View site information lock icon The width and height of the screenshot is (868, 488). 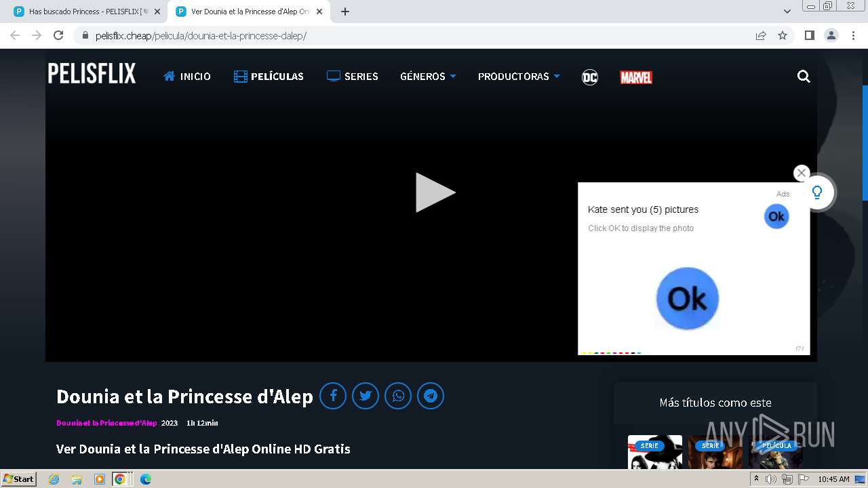coord(85,35)
